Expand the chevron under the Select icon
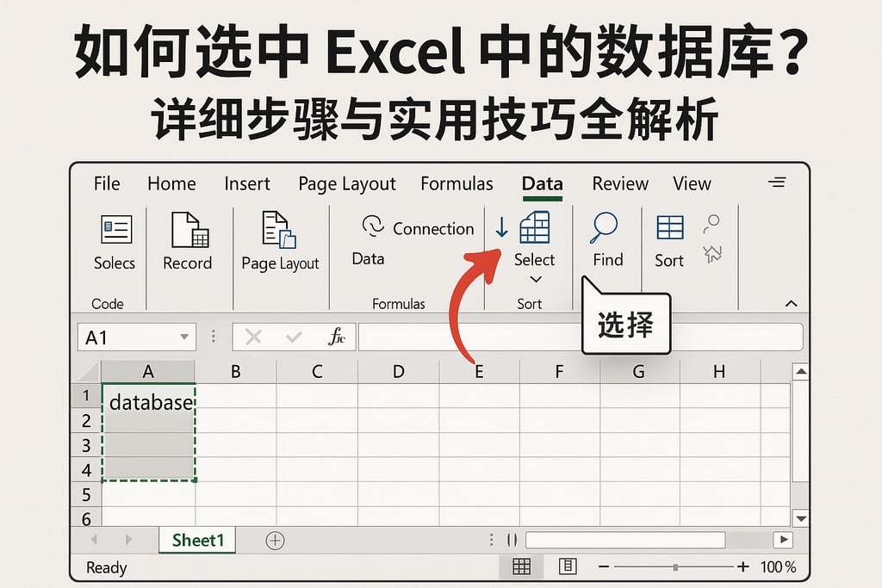The width and height of the screenshot is (882, 588). (x=536, y=279)
